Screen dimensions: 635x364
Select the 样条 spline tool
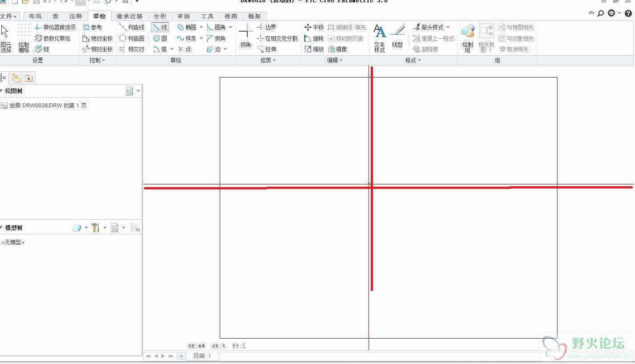click(x=187, y=38)
